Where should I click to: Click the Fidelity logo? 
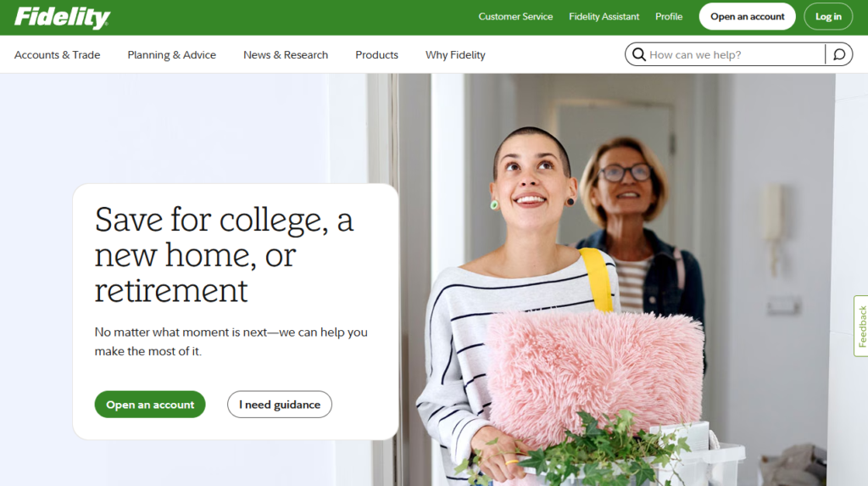62,17
